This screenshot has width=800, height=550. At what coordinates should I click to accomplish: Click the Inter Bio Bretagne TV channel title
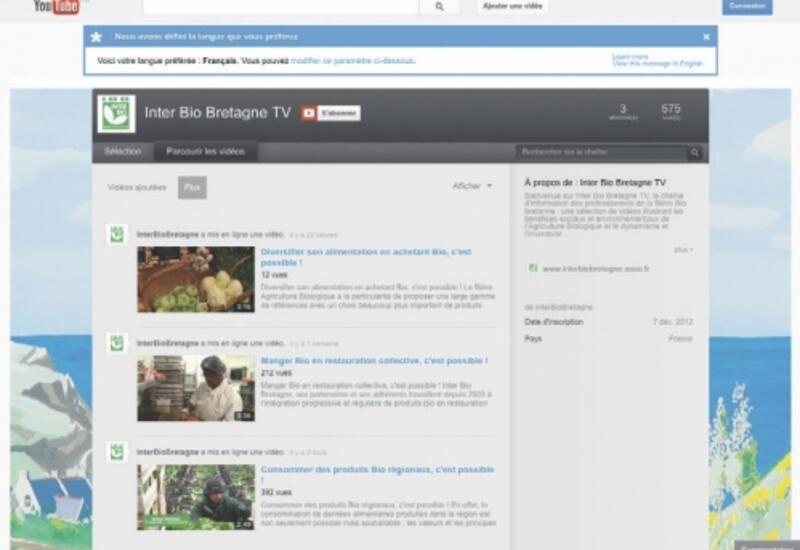pos(218,113)
